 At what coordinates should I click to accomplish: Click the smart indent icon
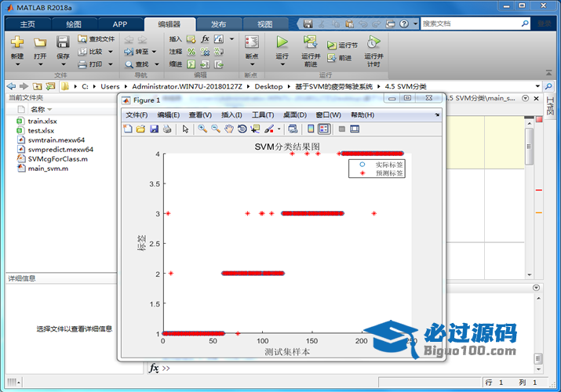(191, 64)
